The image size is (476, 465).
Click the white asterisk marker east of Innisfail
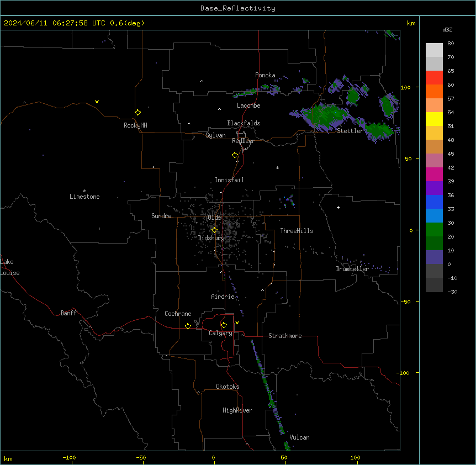click(x=277, y=167)
